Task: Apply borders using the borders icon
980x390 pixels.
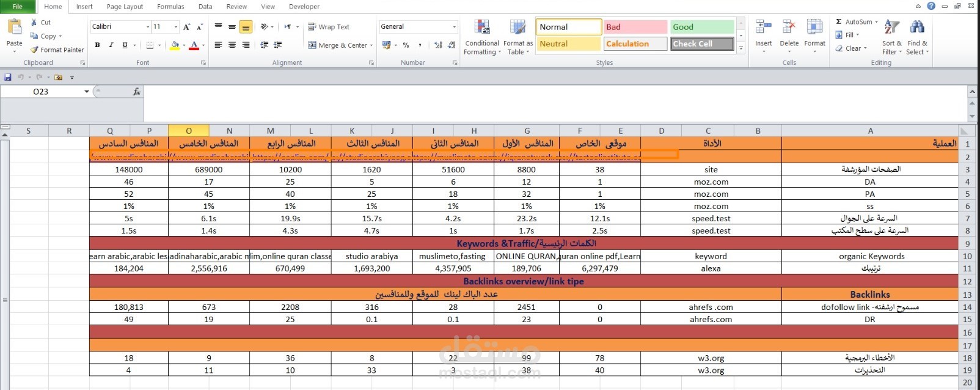Action: [x=150, y=45]
